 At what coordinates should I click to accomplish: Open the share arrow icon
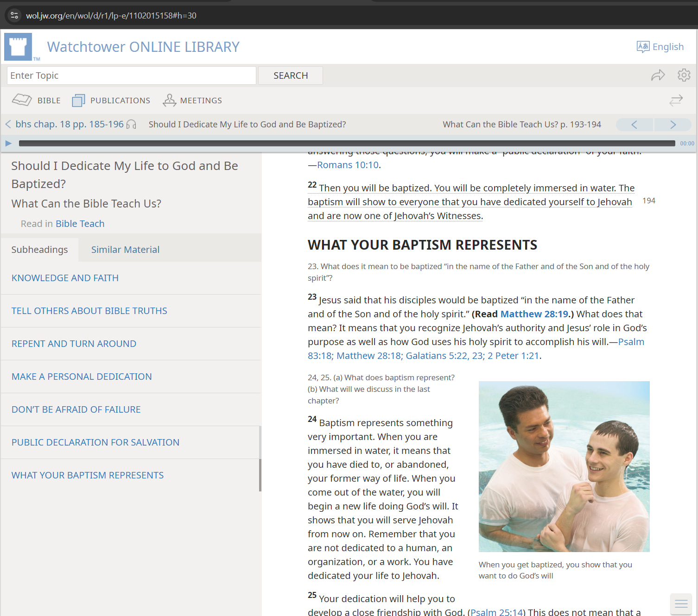click(658, 75)
